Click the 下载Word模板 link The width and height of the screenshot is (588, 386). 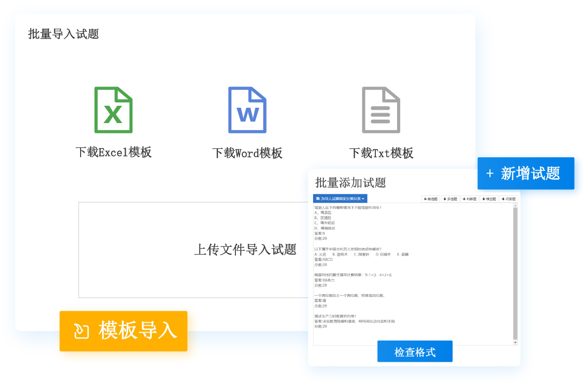click(x=247, y=153)
